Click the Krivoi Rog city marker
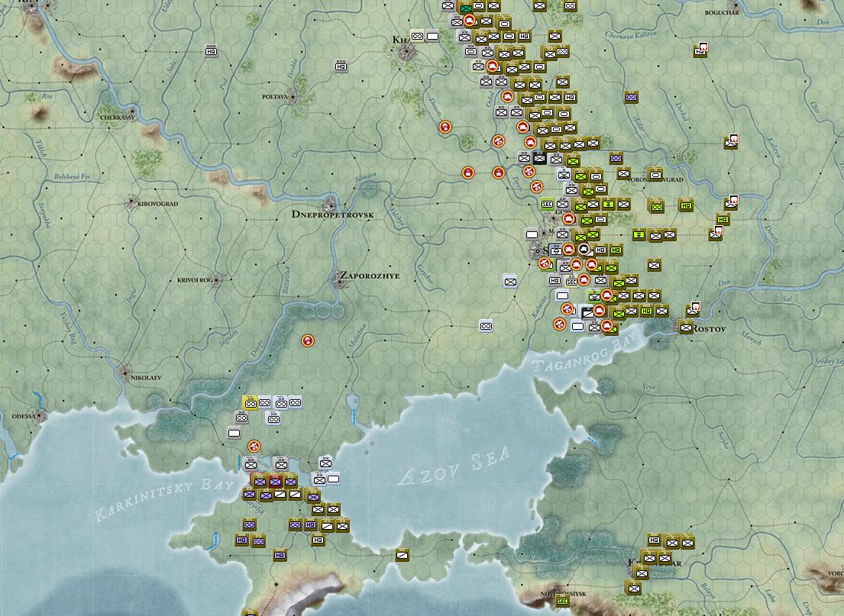This screenshot has width=844, height=616. (x=217, y=279)
